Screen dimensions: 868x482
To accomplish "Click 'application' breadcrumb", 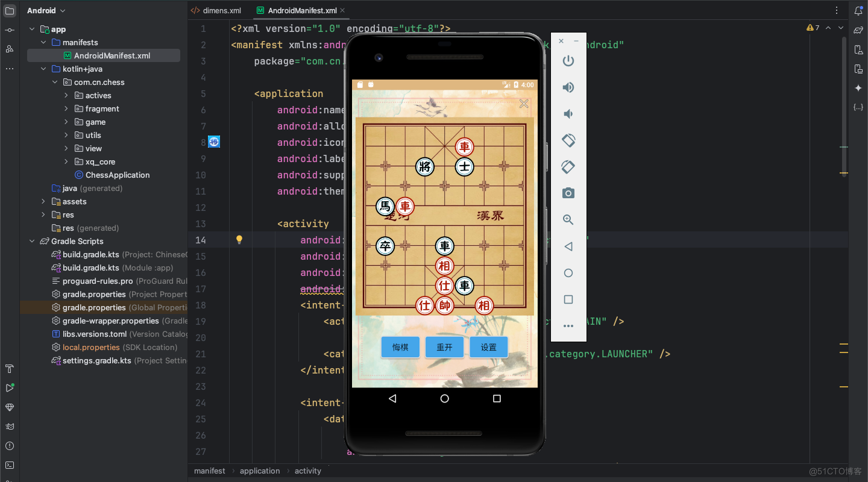I will 260,471.
